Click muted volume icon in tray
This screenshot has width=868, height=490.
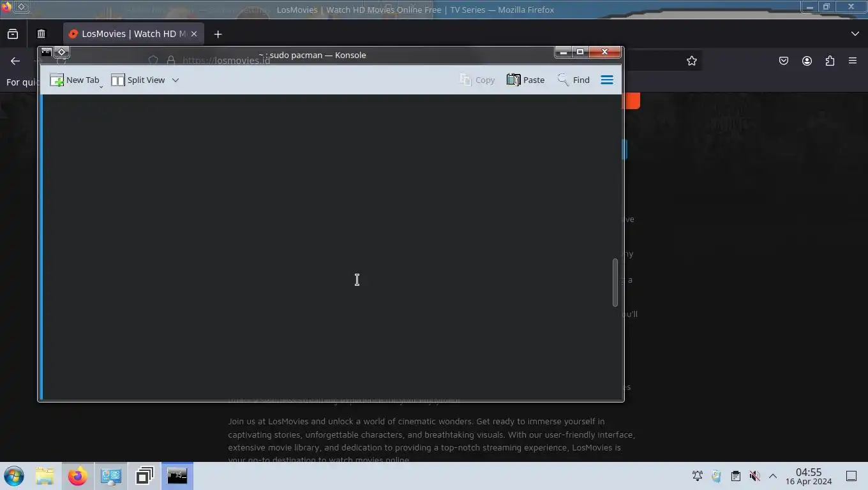pyautogui.click(x=754, y=476)
